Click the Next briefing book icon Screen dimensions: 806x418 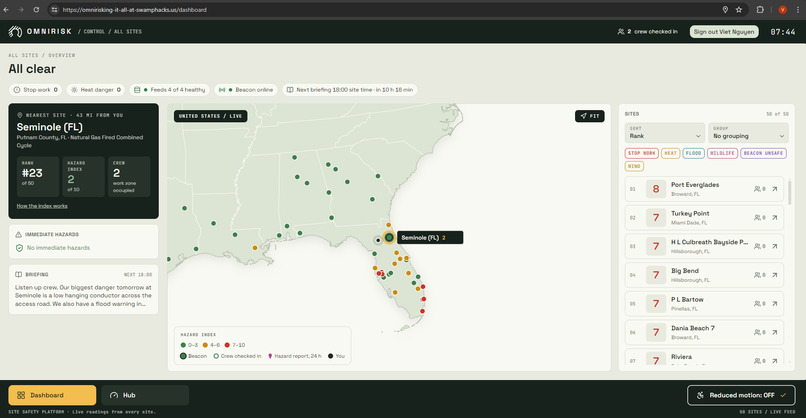tap(290, 90)
